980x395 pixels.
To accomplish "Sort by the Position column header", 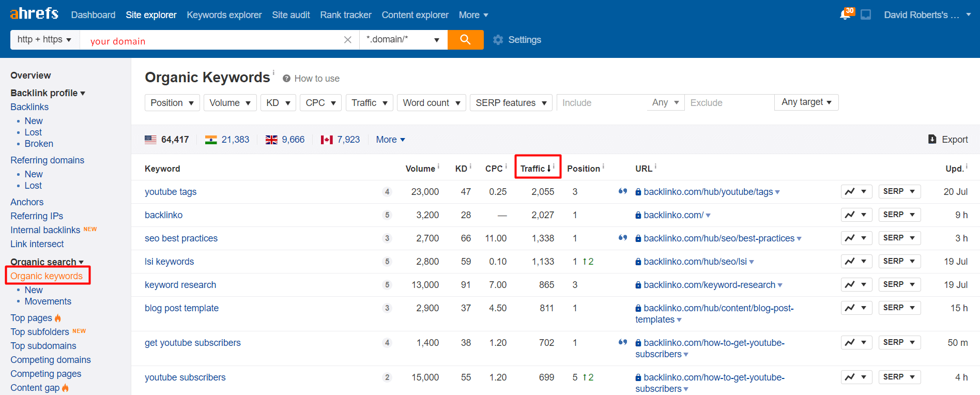I will click(583, 169).
